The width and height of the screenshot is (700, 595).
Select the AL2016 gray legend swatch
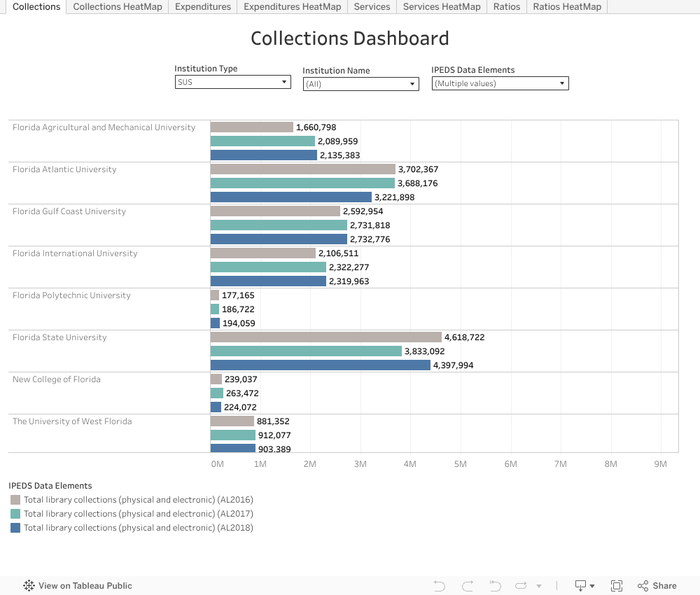pos(15,500)
